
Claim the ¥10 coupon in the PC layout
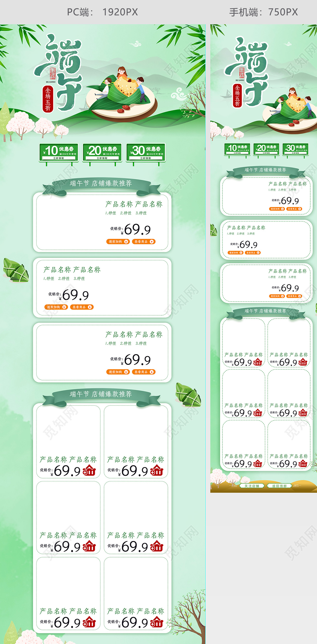59,158
